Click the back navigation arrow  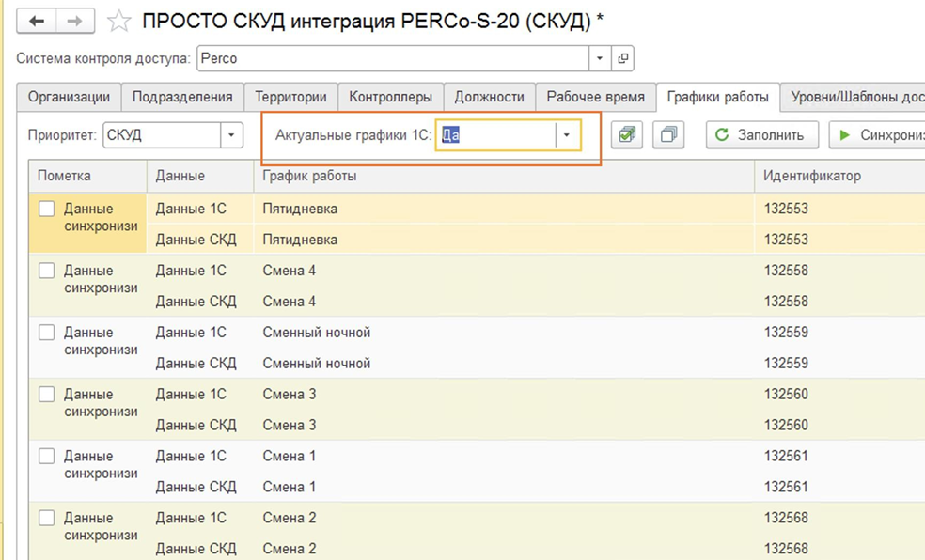click(39, 22)
